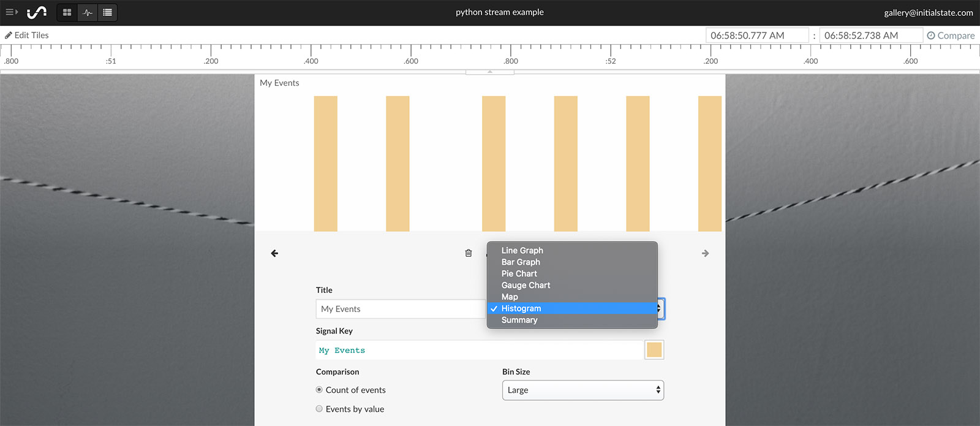Open the Bin Size dropdown
980x426 pixels.
click(x=582, y=390)
